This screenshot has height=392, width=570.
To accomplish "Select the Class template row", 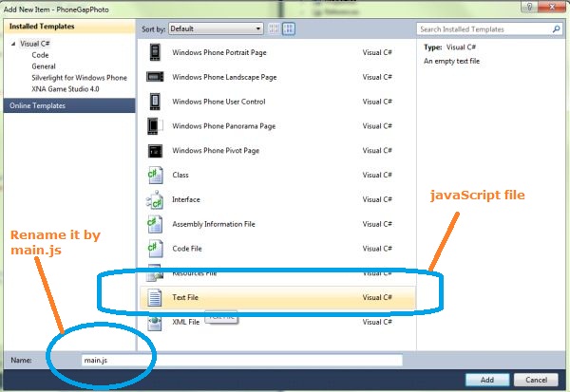I will click(277, 175).
